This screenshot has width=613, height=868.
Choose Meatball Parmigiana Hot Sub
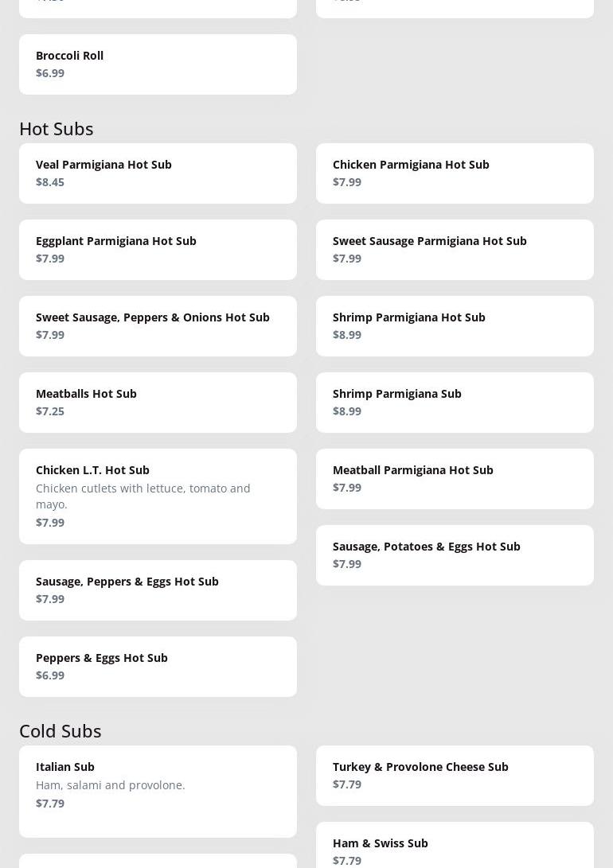[455, 479]
